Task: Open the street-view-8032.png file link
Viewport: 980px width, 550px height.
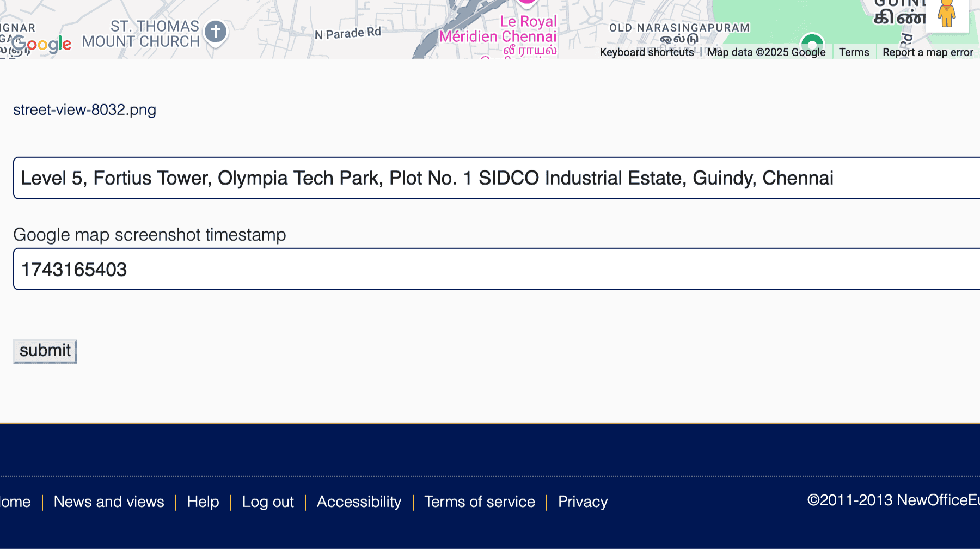Action: 84,109
